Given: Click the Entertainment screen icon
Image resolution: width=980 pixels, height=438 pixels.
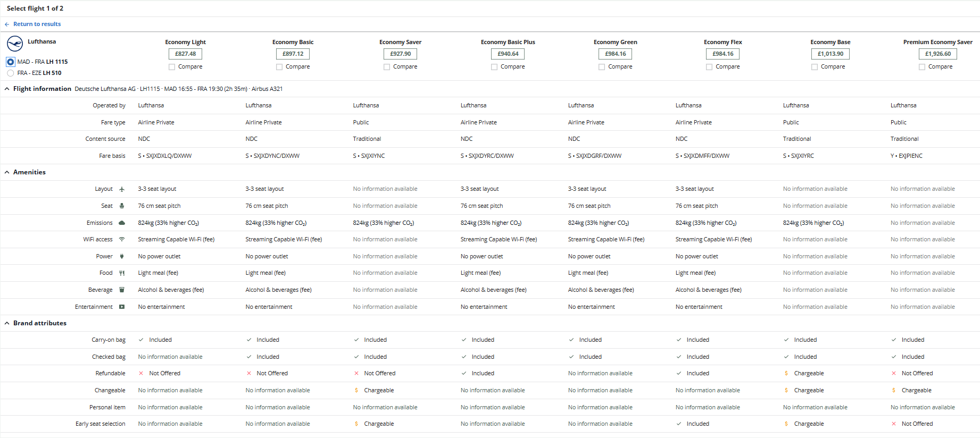Looking at the screenshot, I should click(122, 307).
